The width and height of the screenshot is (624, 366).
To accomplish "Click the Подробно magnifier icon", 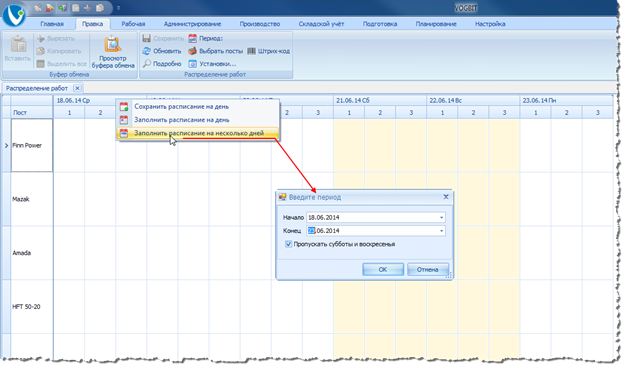I will click(x=147, y=64).
